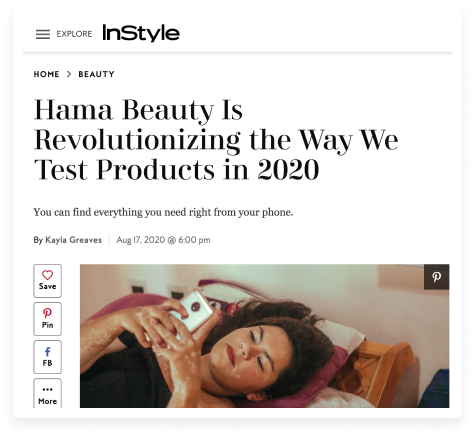Open the BEAUTY breadcrumb category
Viewport: 475px width, 438px height.
tap(96, 74)
